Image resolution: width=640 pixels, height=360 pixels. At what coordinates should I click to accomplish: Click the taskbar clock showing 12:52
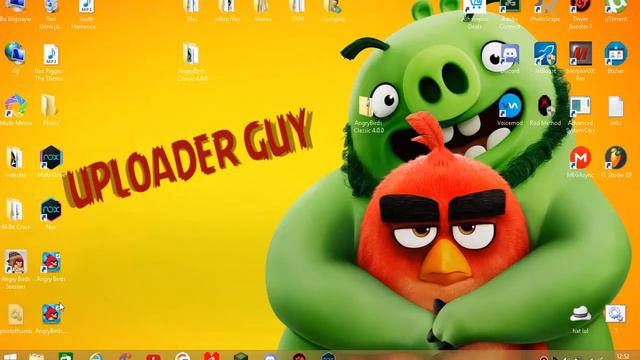tap(622, 357)
